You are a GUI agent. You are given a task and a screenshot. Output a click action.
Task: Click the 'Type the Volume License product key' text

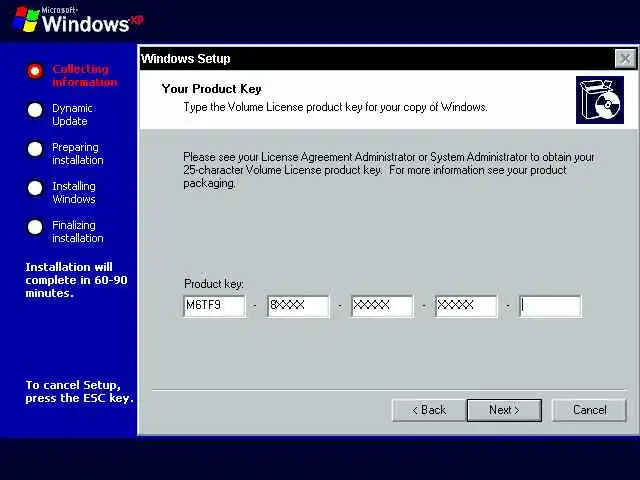335,107
